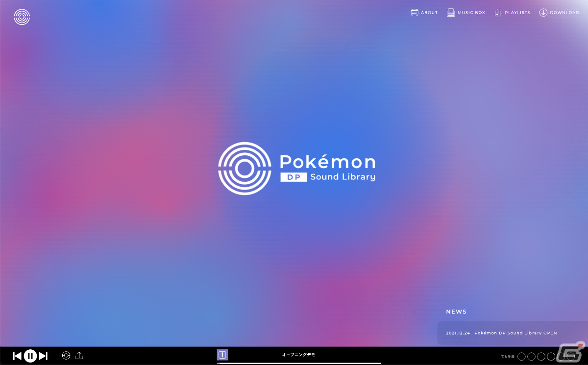Open the MUSIC BOX section
This screenshot has width=588, height=365.
pyautogui.click(x=466, y=13)
